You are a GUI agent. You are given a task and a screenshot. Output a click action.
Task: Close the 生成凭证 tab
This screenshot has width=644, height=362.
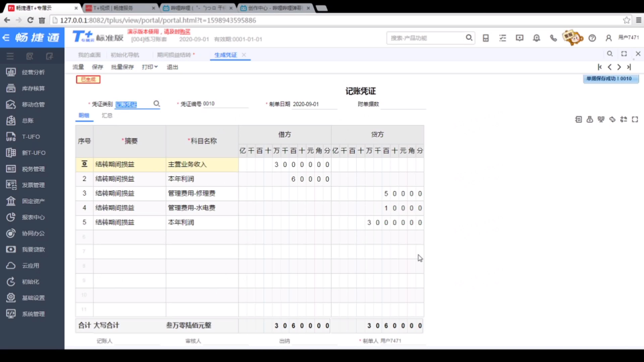click(x=244, y=55)
